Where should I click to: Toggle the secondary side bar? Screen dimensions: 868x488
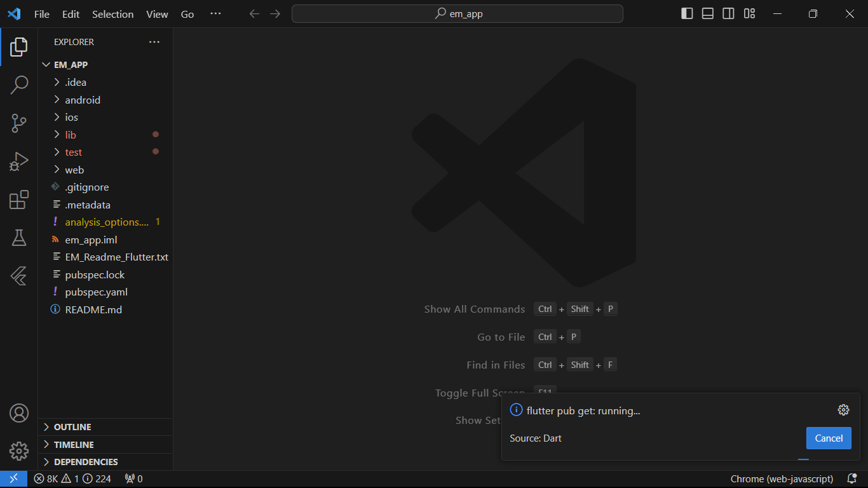pyautogui.click(x=729, y=14)
